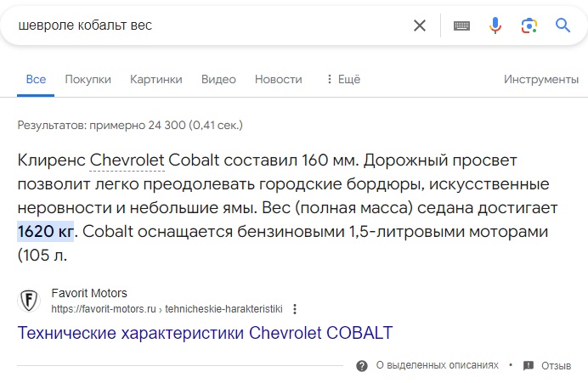Switch to the Новости tab

click(x=278, y=80)
